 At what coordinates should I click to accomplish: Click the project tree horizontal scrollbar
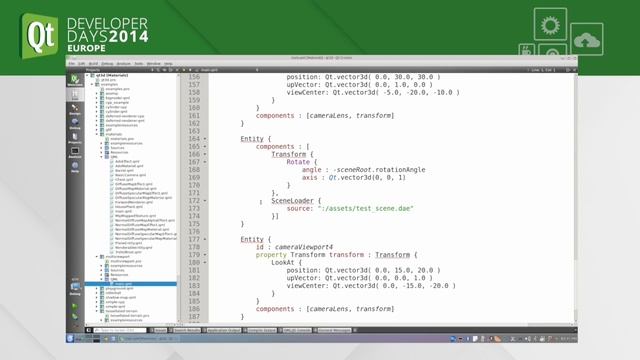pyautogui.click(x=131, y=325)
